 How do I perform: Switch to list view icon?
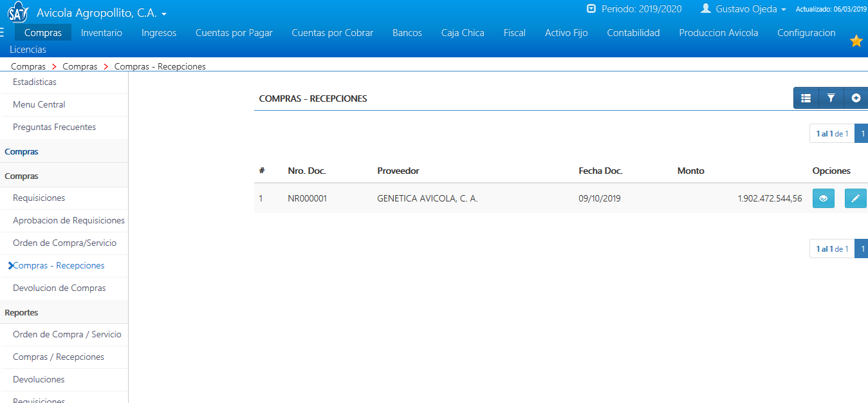pos(806,98)
